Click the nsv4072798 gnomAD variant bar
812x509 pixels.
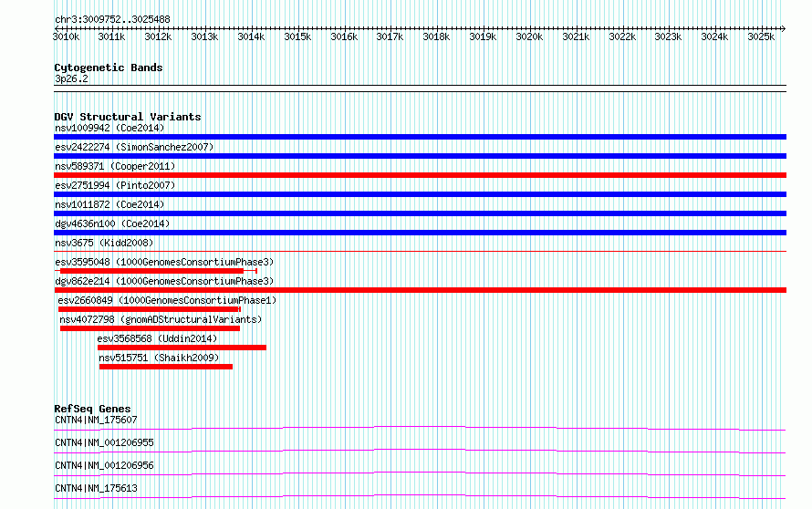tap(150, 328)
